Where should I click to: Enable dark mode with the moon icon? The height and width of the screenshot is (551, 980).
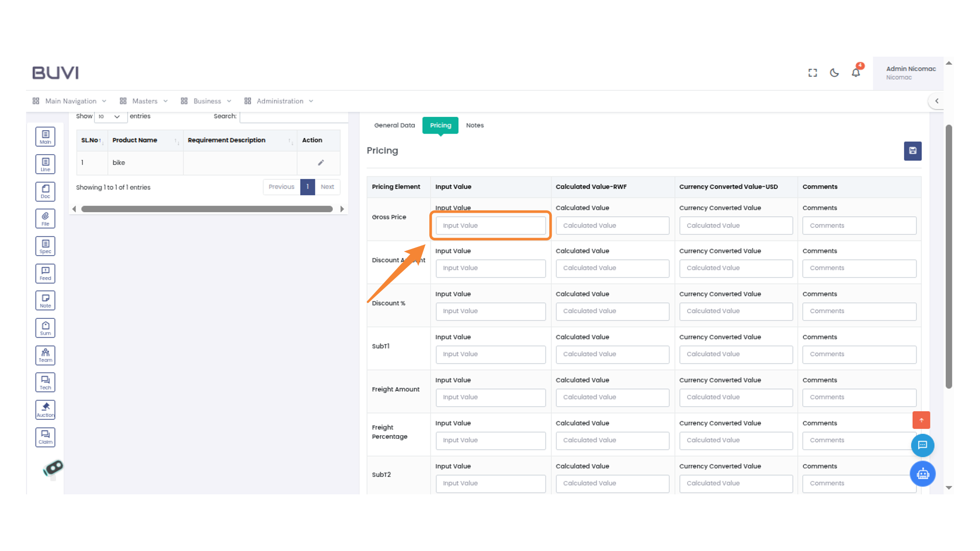(x=834, y=72)
